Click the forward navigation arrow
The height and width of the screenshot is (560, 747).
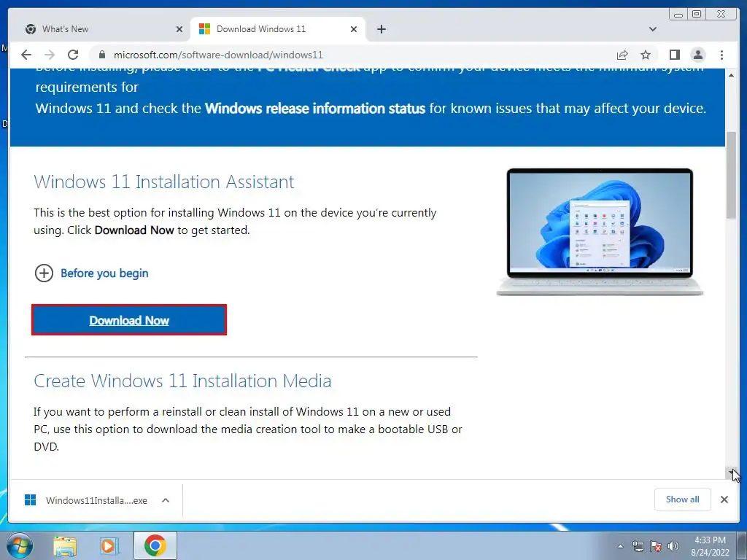[50, 55]
